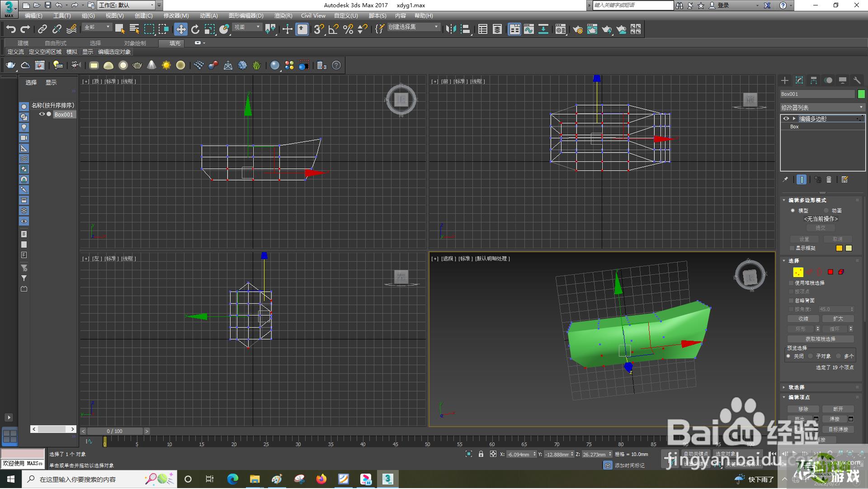Click the 获取堆栈选择 button
The height and width of the screenshot is (489, 868).
821,339
